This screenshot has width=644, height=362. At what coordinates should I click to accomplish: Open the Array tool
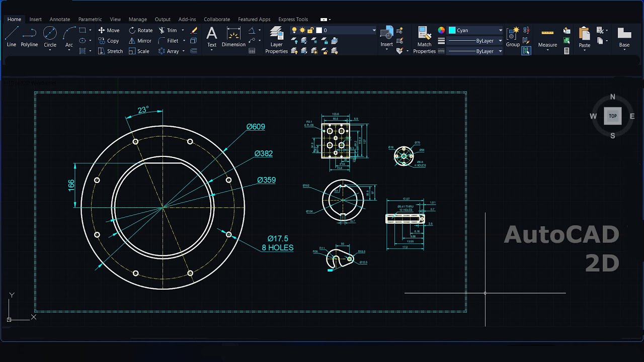coord(169,51)
